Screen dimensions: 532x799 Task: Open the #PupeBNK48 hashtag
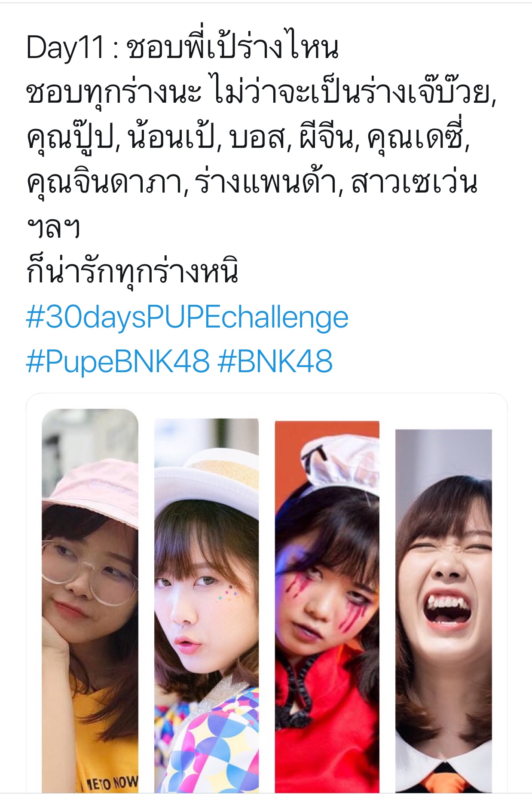[x=118, y=361]
